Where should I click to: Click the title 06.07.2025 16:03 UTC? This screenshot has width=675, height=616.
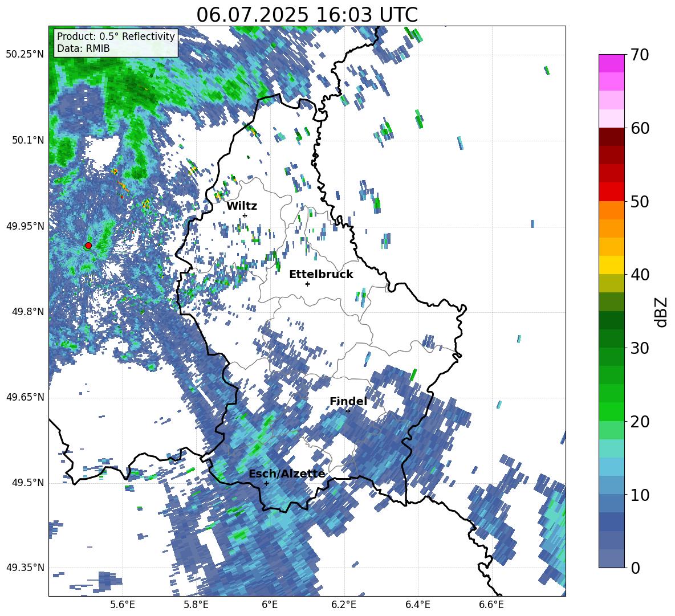coord(307,15)
